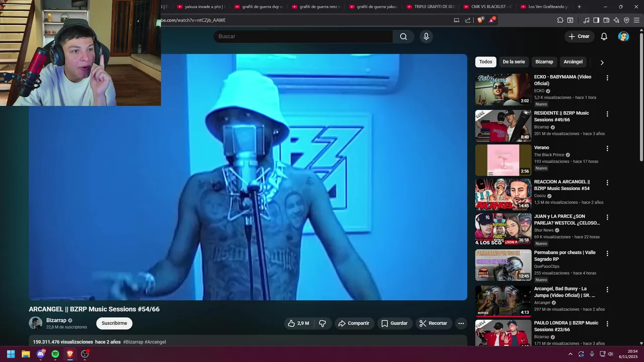Select the De la serie chip
Viewport: 644px width, 362px height.
pos(514,62)
